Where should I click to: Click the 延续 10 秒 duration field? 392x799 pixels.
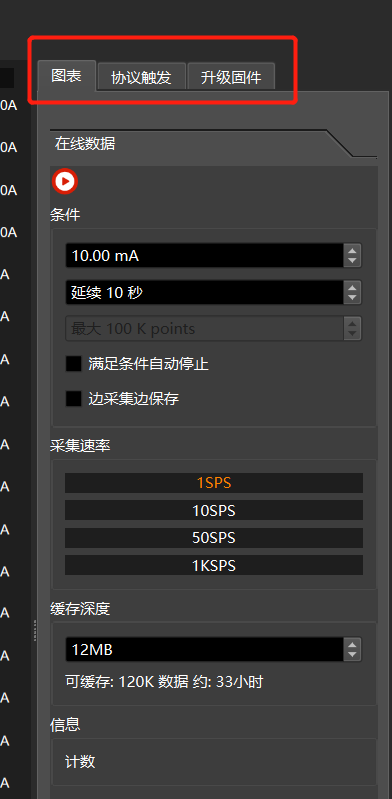point(204,292)
